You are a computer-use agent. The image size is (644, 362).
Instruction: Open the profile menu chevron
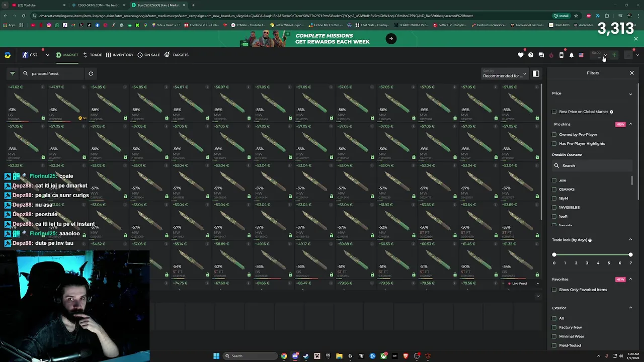coord(637,55)
